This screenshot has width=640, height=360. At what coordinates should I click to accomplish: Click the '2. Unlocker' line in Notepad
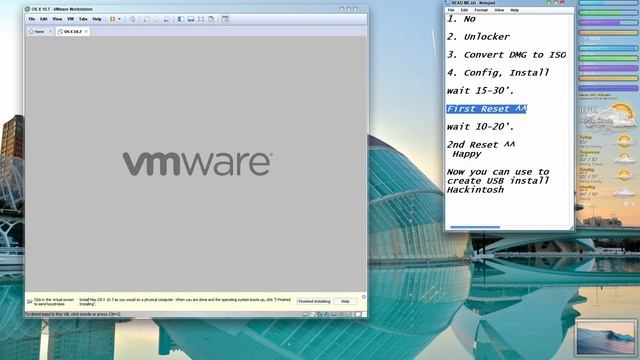[478, 37]
